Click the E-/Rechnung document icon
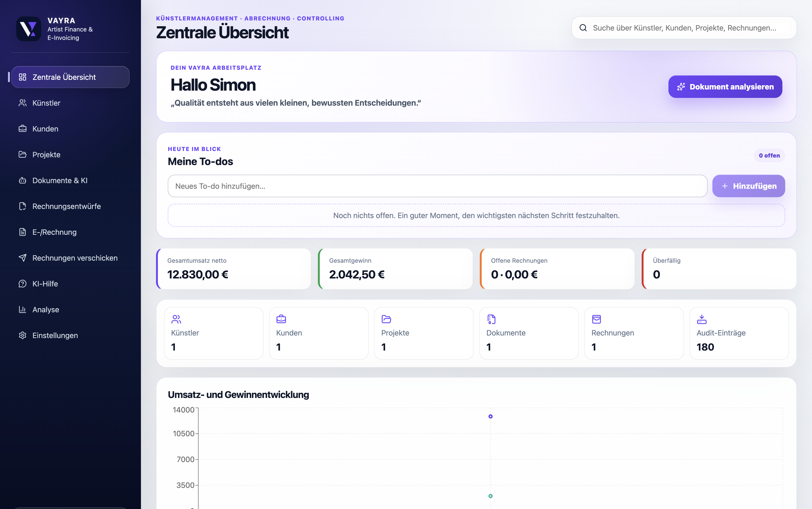This screenshot has height=509, width=812. 23,232
